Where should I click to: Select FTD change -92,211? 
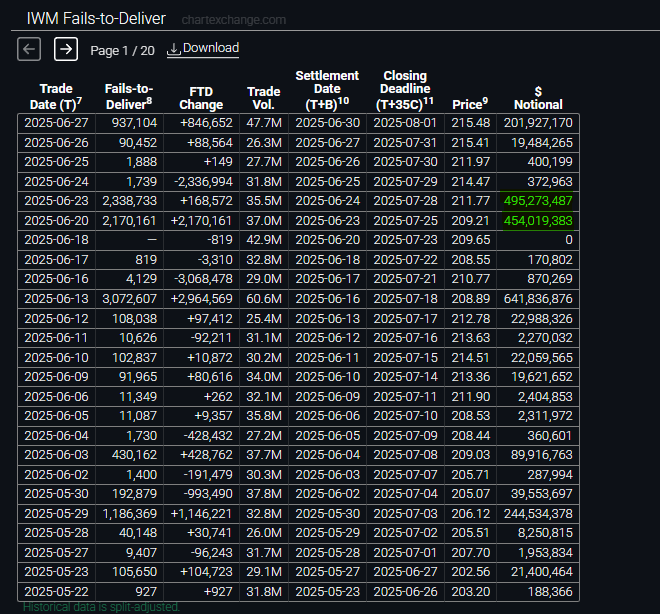(x=211, y=338)
